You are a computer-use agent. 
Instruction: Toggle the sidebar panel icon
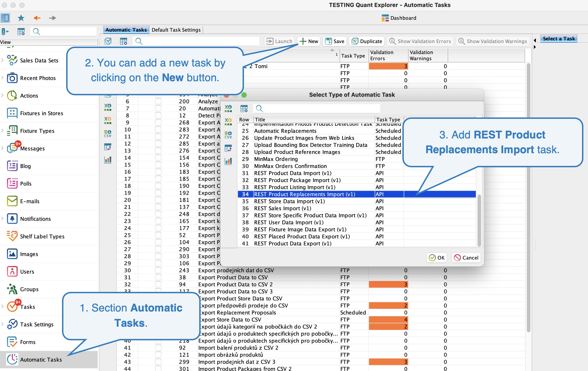tap(5, 18)
